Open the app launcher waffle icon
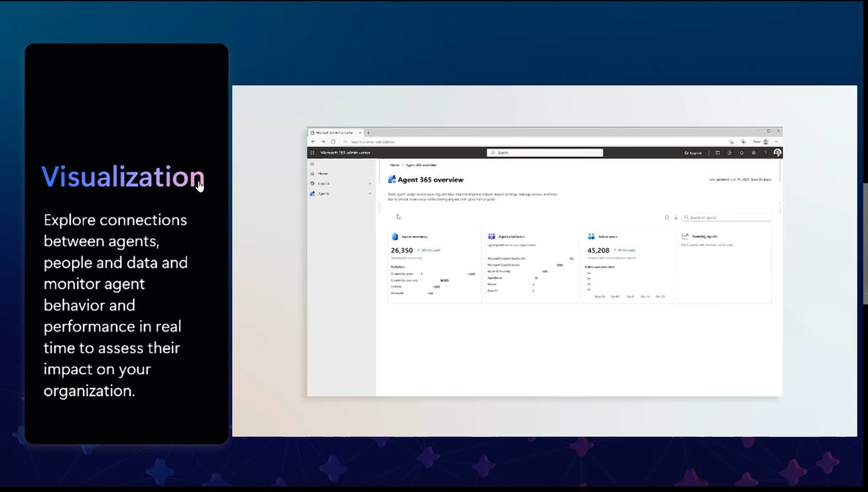Image resolution: width=868 pixels, height=492 pixels. [313, 153]
